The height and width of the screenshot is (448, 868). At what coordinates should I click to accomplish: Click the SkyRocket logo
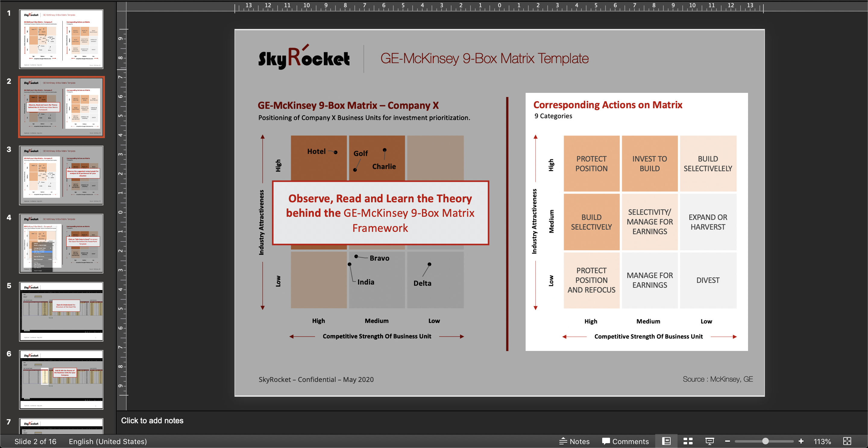click(304, 57)
